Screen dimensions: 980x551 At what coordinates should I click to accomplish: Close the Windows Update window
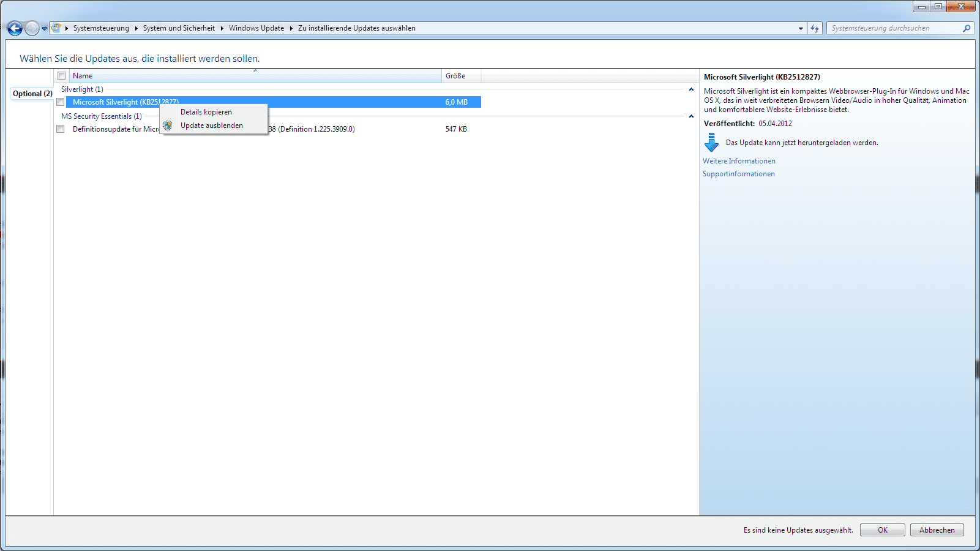[x=961, y=7]
